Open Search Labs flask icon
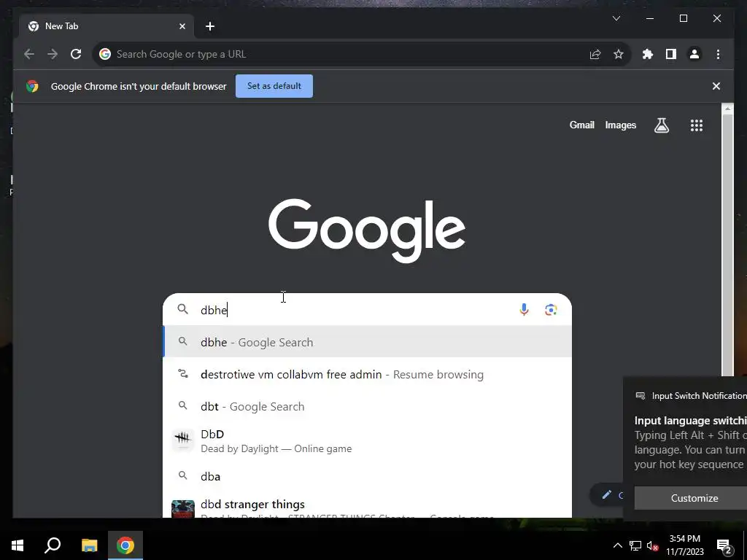747x560 pixels. pos(661,125)
